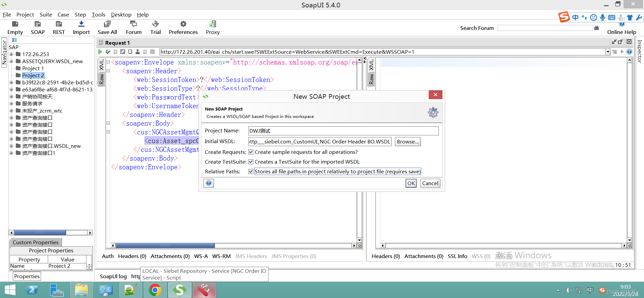Click the add assertion checkmark icon in Request 1
The width and height of the screenshot is (644, 298).
(108, 52)
